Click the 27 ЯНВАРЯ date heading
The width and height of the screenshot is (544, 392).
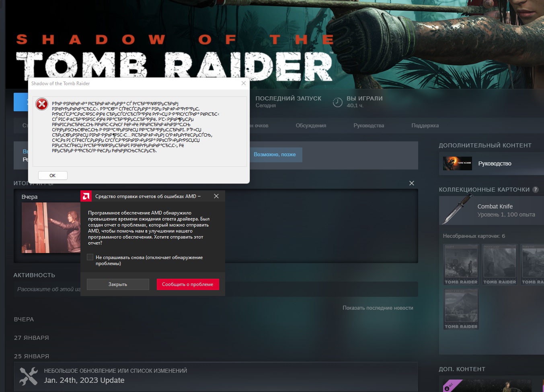(31, 338)
